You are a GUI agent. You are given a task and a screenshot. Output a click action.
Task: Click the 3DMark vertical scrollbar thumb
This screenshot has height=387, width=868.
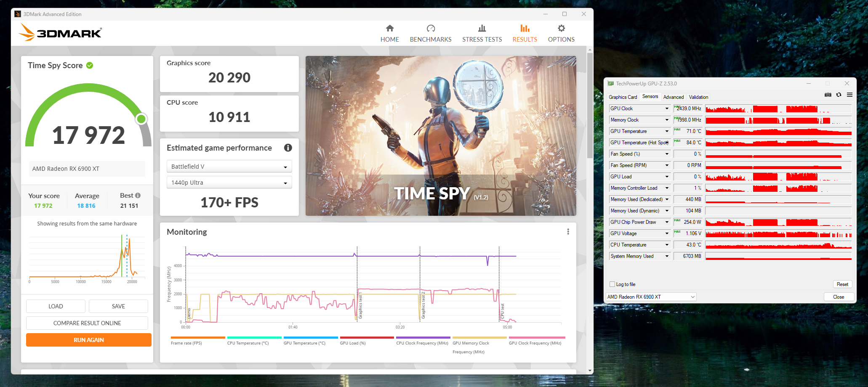[x=590, y=105]
